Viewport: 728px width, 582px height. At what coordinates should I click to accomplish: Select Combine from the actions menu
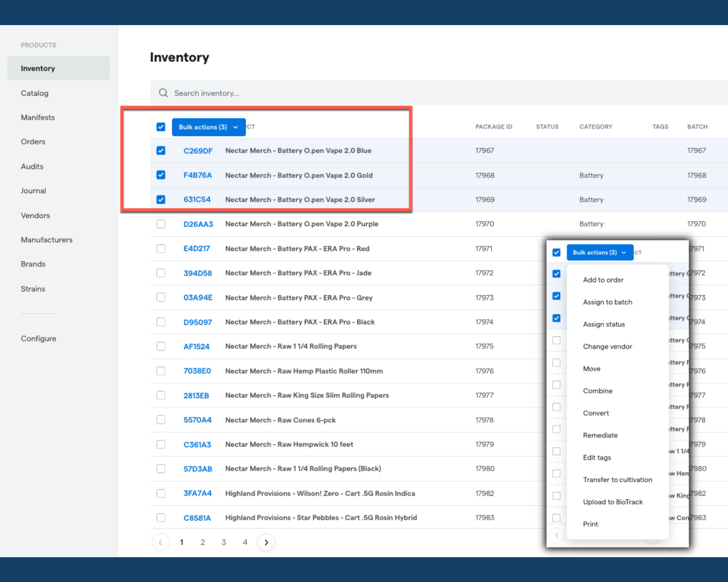pos(598,391)
